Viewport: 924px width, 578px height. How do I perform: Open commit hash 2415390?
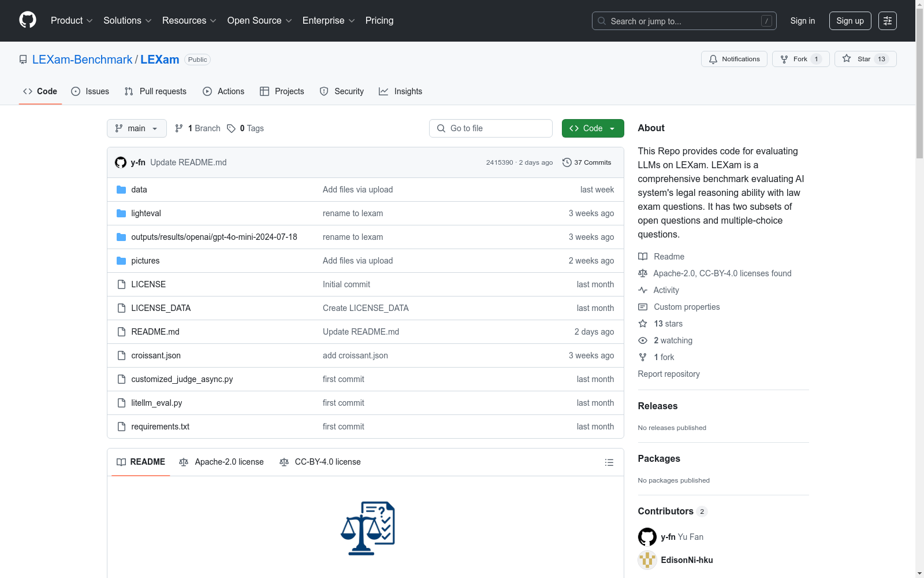tap(500, 162)
